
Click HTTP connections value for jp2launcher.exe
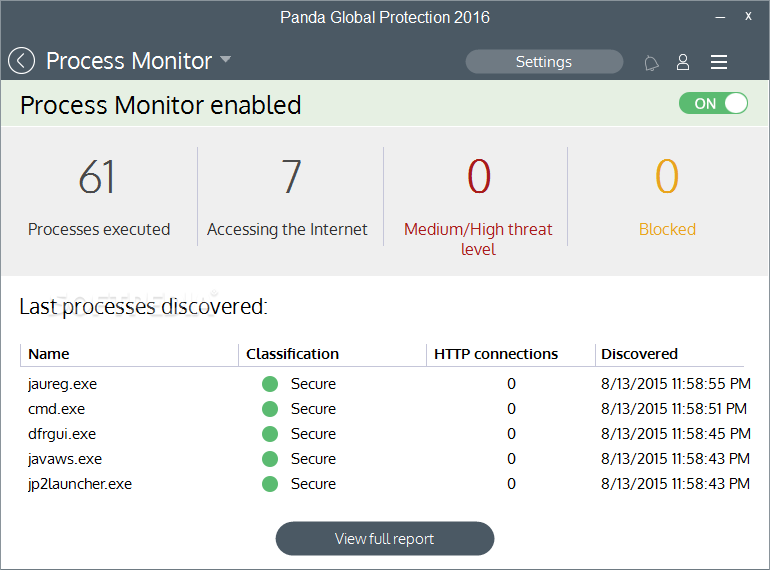[511, 484]
